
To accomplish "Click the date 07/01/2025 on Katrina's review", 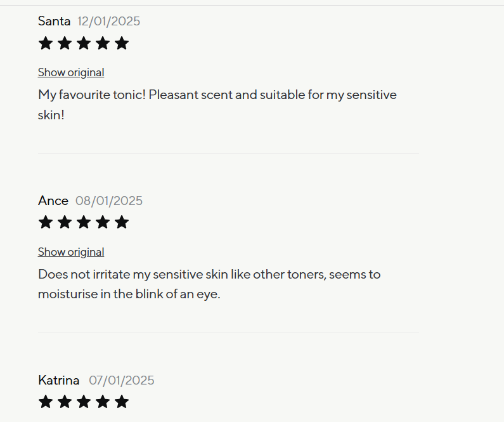I will tap(122, 380).
